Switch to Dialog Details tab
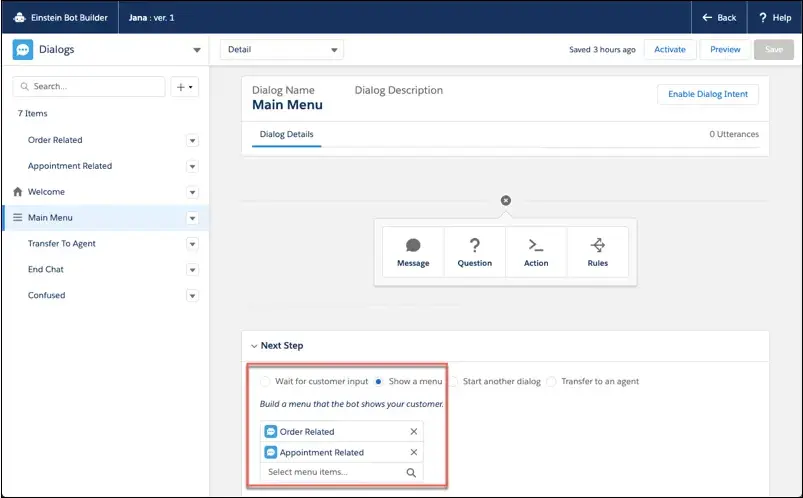Screen dimensions: 803x498 pyautogui.click(x=286, y=134)
